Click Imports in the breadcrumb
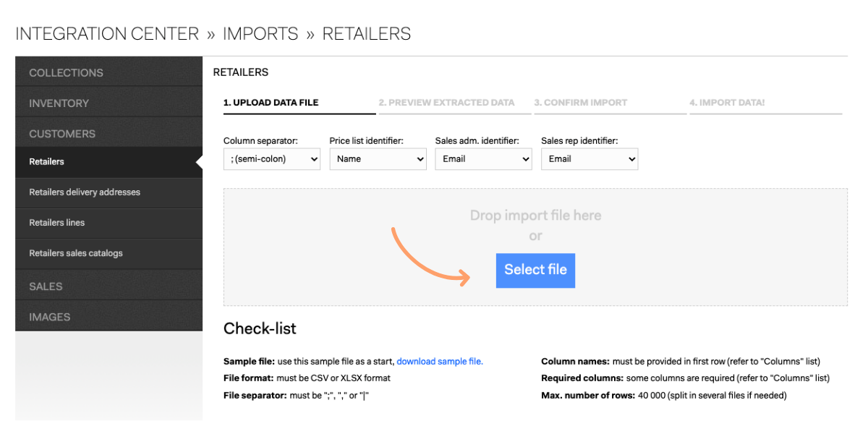The image size is (868, 434). [260, 34]
